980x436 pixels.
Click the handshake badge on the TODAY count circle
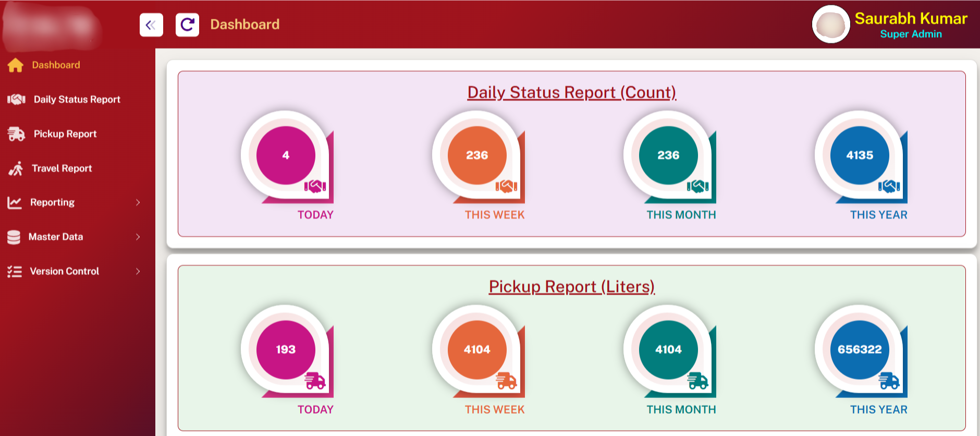click(316, 185)
